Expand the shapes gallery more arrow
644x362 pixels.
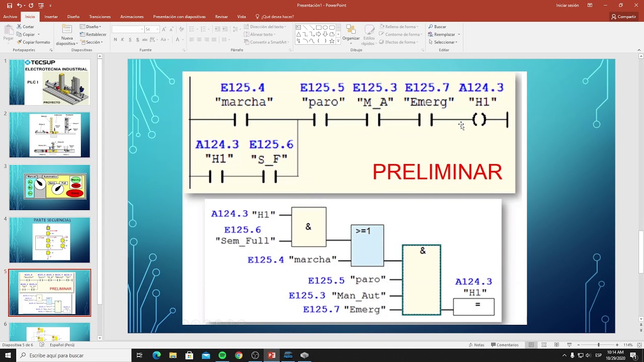338,42
